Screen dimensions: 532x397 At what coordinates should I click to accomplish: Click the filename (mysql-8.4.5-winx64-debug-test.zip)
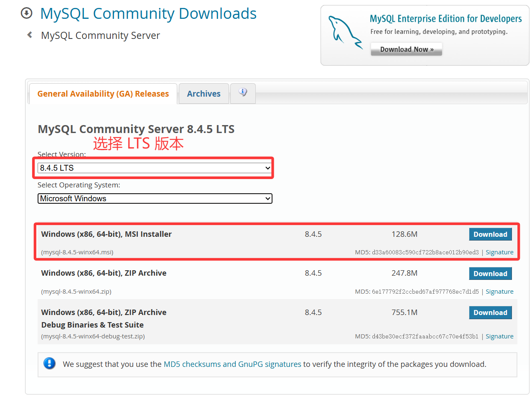pyautogui.click(x=93, y=336)
